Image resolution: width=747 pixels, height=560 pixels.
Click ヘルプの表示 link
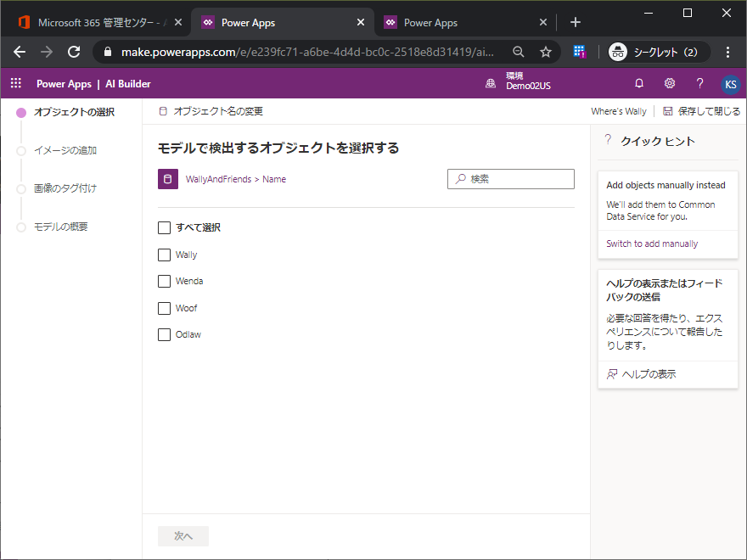pos(649,374)
